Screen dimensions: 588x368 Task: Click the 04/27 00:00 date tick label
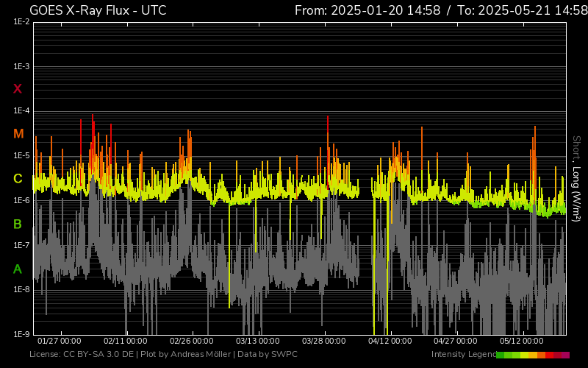point(456,341)
